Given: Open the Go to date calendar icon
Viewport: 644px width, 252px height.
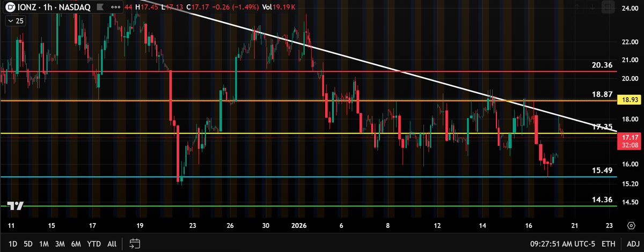Looking at the screenshot, I should 135,243.
